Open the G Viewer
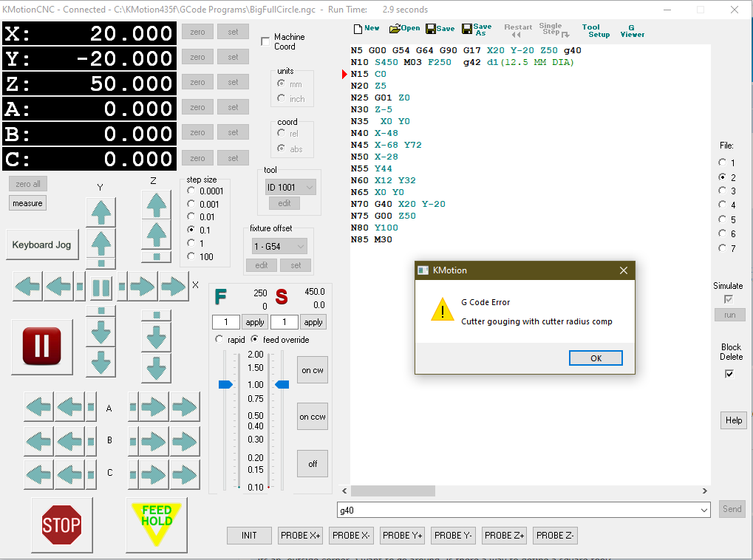Image resolution: width=753 pixels, height=560 pixels. tap(632, 30)
